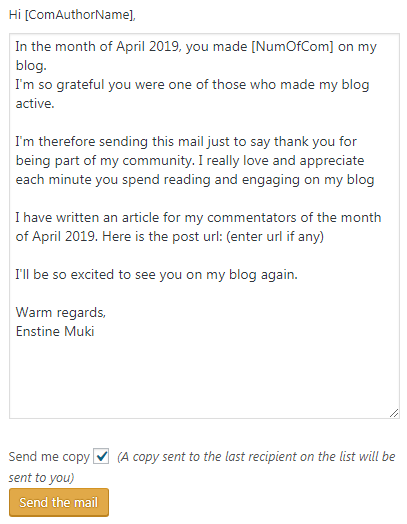Click the Warm regards line in message
This screenshot has width=407, height=524.
point(61,312)
